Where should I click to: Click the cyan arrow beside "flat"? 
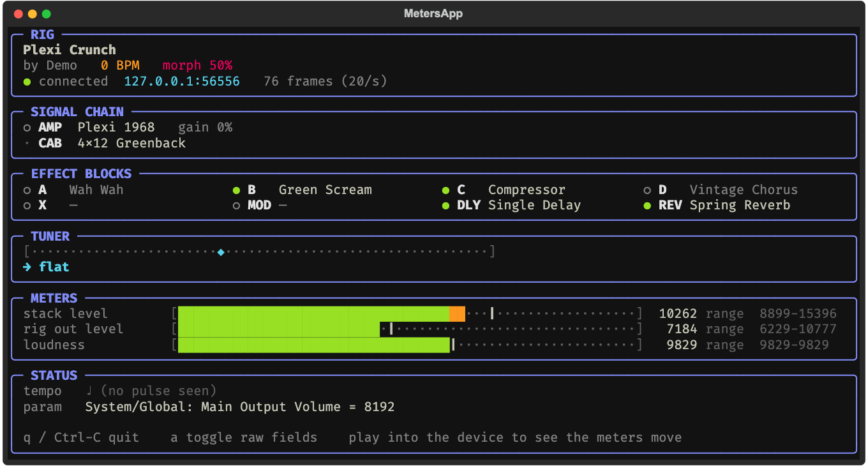click(27, 267)
